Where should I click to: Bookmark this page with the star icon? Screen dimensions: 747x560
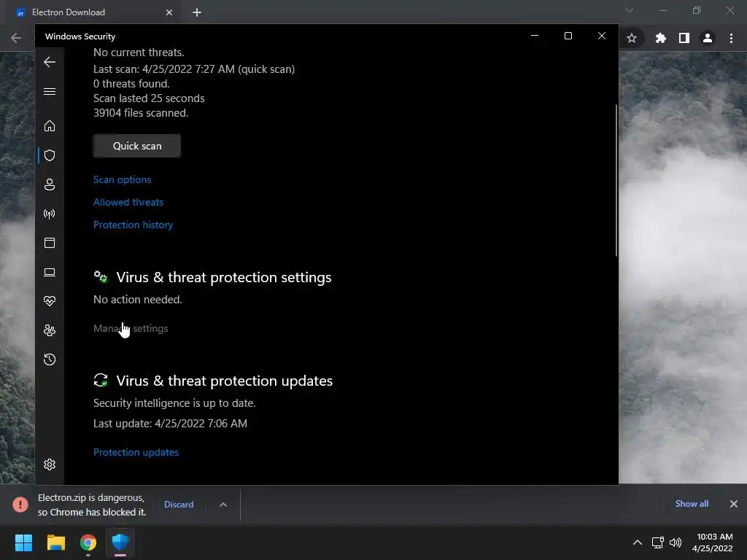[x=632, y=38]
